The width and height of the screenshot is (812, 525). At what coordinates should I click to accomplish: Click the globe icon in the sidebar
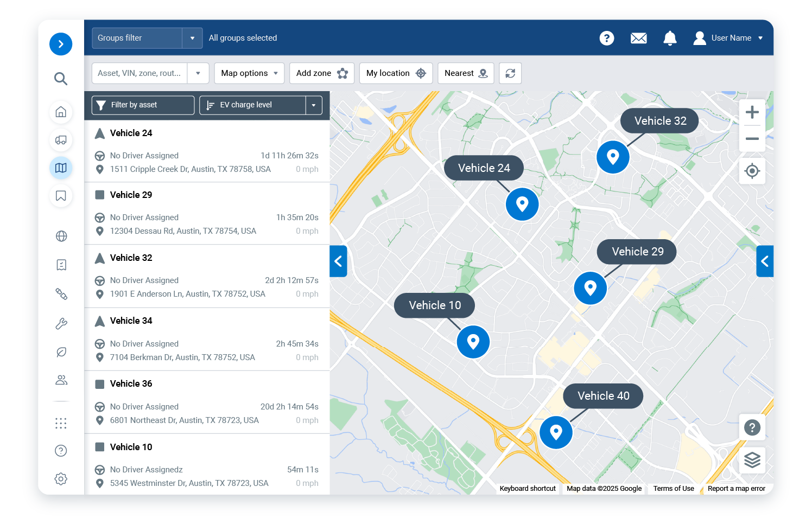(x=61, y=236)
